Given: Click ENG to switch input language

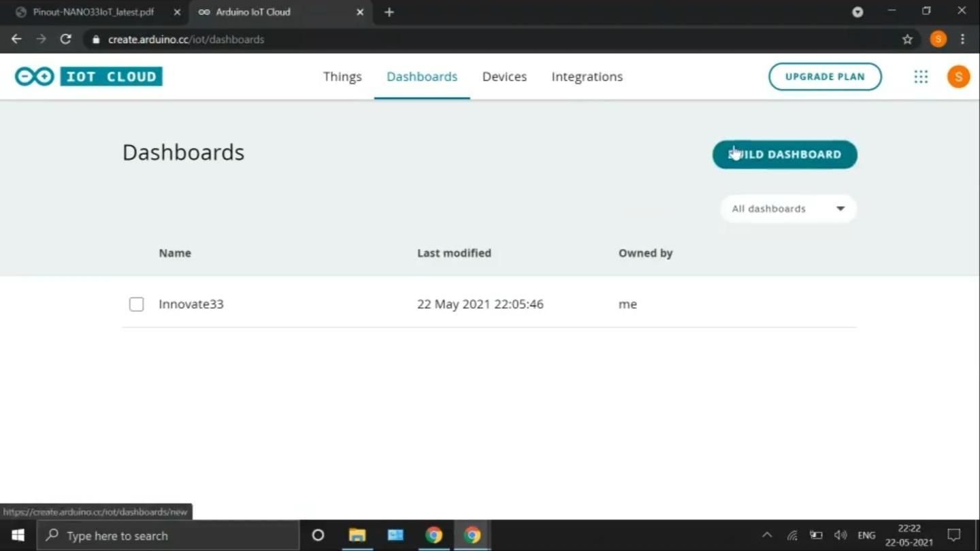Looking at the screenshot, I should tap(866, 535).
